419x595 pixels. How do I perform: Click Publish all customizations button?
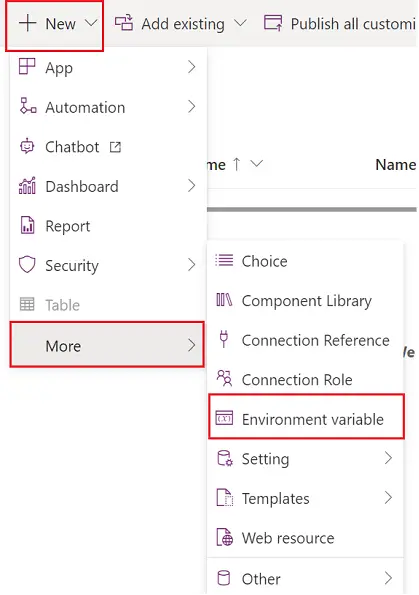[340, 24]
